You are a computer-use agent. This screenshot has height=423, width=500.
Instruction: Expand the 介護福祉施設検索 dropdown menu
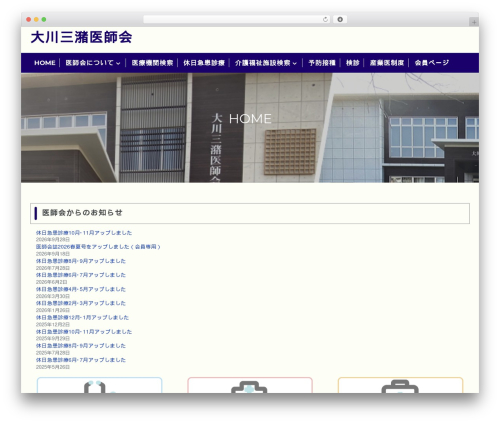266,63
